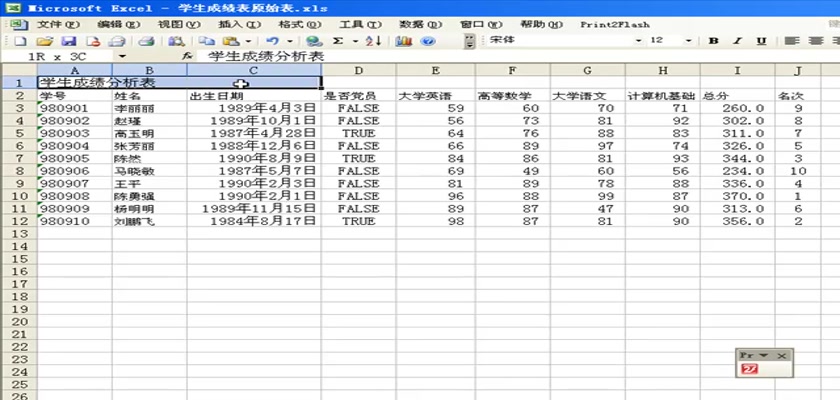840x400 pixels.
Task: Click the Name Box showing 1R x 3C
Action: [x=58, y=56]
